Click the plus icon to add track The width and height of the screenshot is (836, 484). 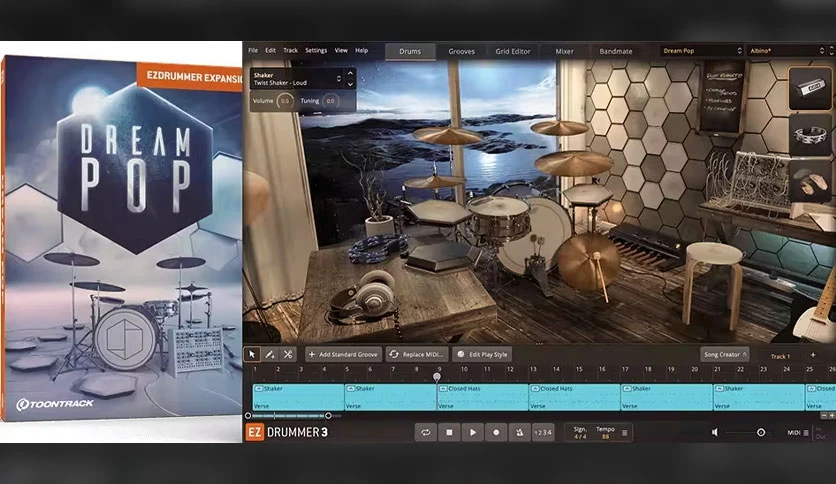813,355
